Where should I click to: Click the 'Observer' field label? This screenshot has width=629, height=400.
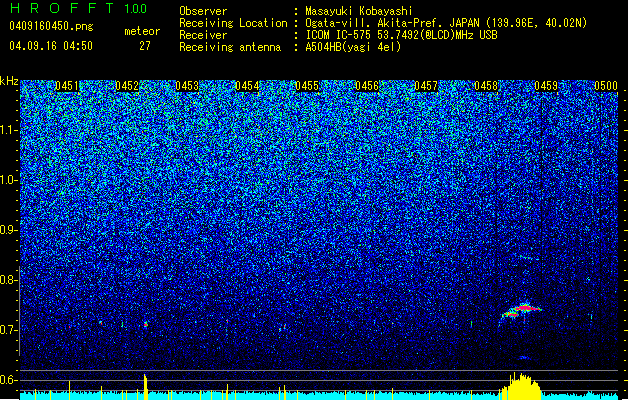203,11
